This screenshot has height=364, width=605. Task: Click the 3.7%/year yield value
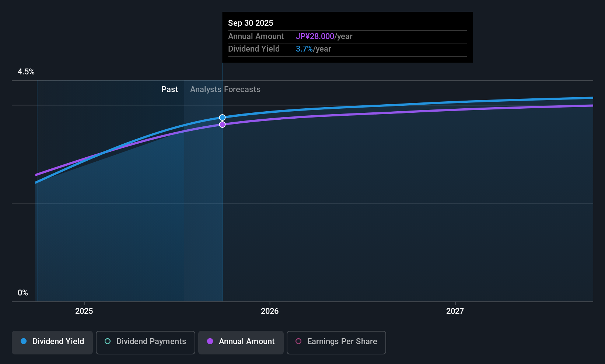click(314, 49)
